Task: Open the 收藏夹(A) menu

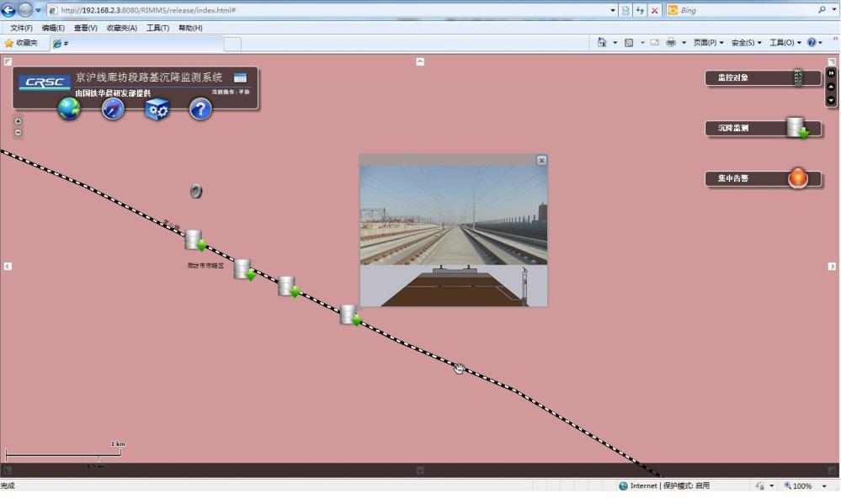Action: point(121,28)
